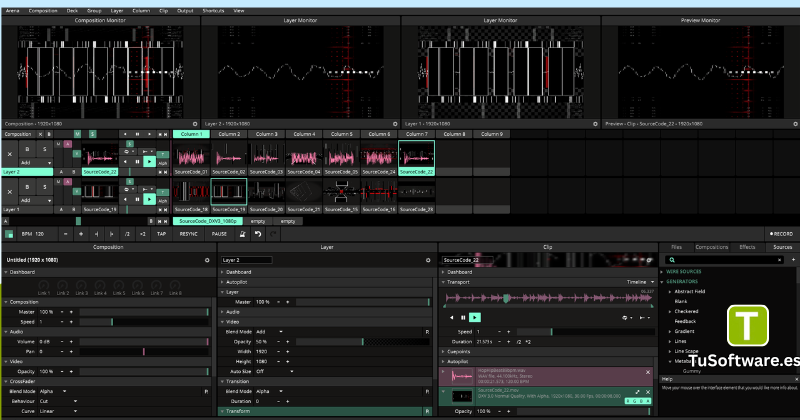Open Layer 1 Add blend mode dropdown
The height and width of the screenshot is (420, 800).
coord(36,201)
